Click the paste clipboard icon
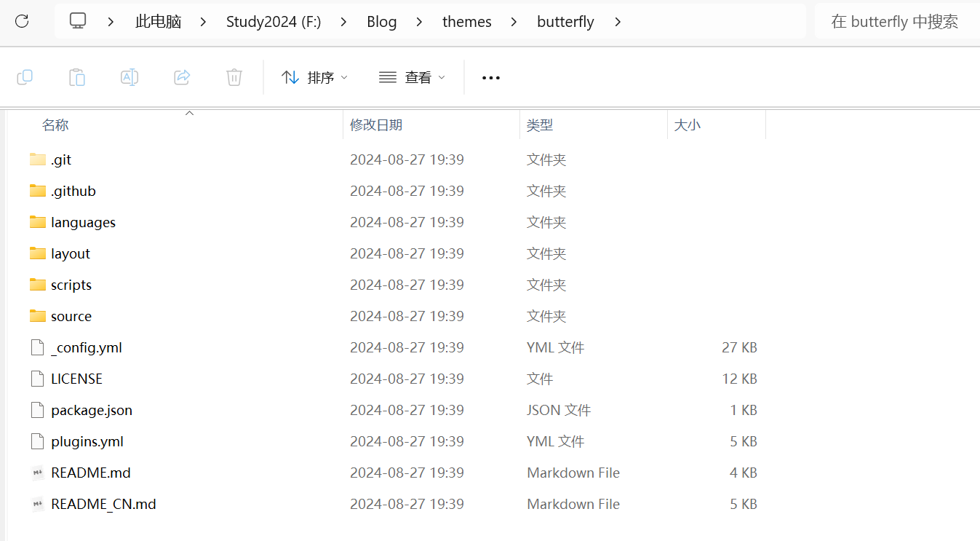Screen dimensions: 980x541 point(77,77)
